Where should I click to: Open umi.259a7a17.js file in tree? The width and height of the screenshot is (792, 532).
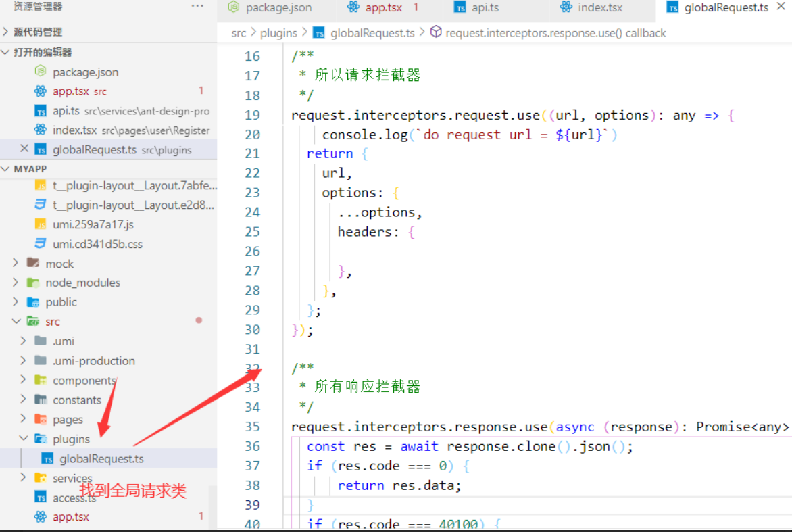(93, 224)
